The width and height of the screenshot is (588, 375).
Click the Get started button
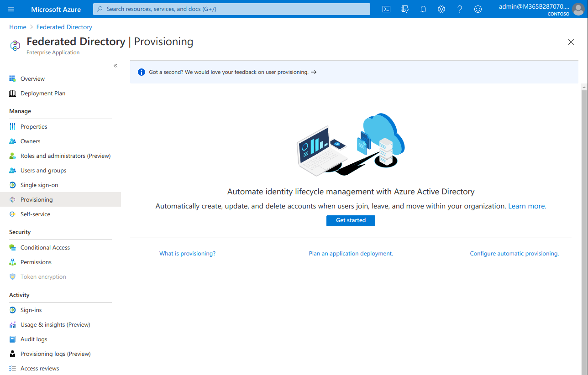click(x=351, y=220)
